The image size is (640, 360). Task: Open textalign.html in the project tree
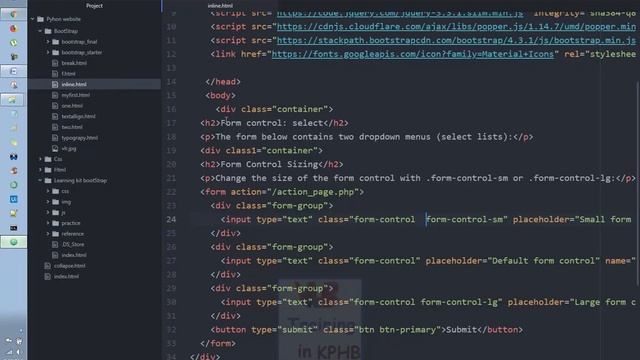point(78,116)
